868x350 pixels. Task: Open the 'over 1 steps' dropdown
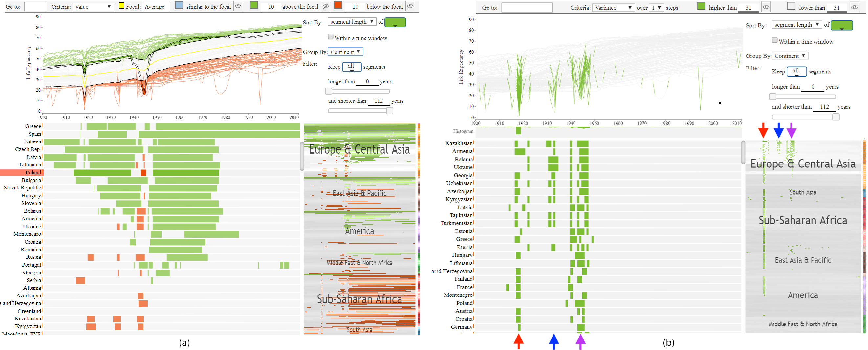(657, 8)
